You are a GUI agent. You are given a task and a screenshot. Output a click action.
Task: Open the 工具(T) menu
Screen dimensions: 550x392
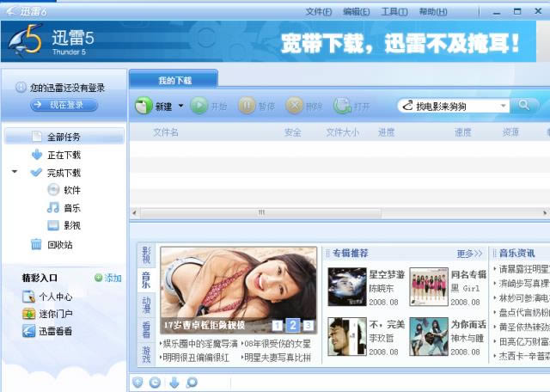[394, 12]
